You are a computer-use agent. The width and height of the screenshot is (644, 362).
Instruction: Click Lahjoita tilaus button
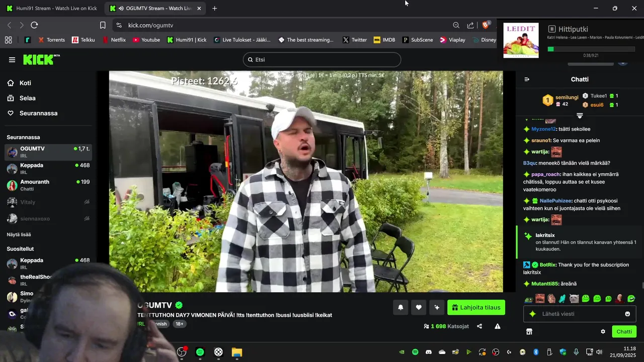point(476,308)
